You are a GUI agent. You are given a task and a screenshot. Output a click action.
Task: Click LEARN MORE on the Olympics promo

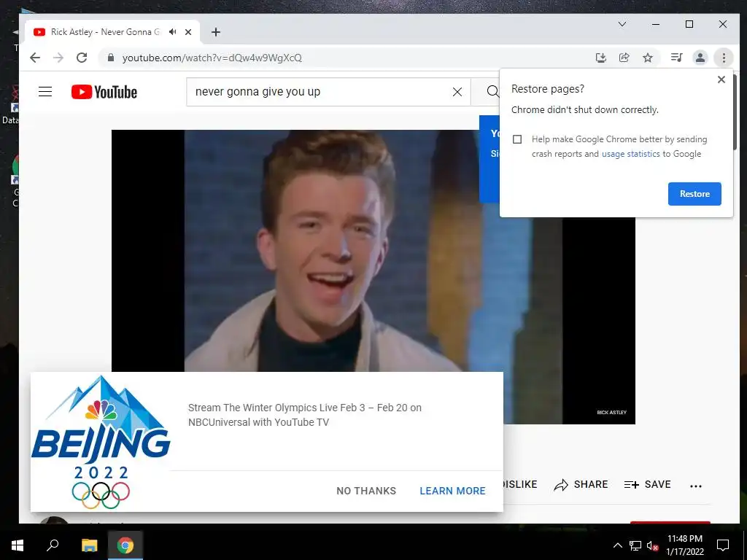pos(452,491)
